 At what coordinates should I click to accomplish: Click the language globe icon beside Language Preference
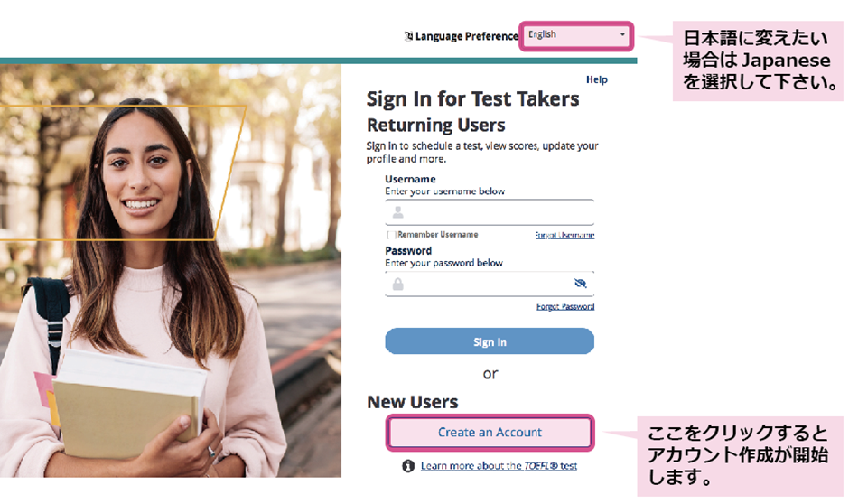click(408, 36)
